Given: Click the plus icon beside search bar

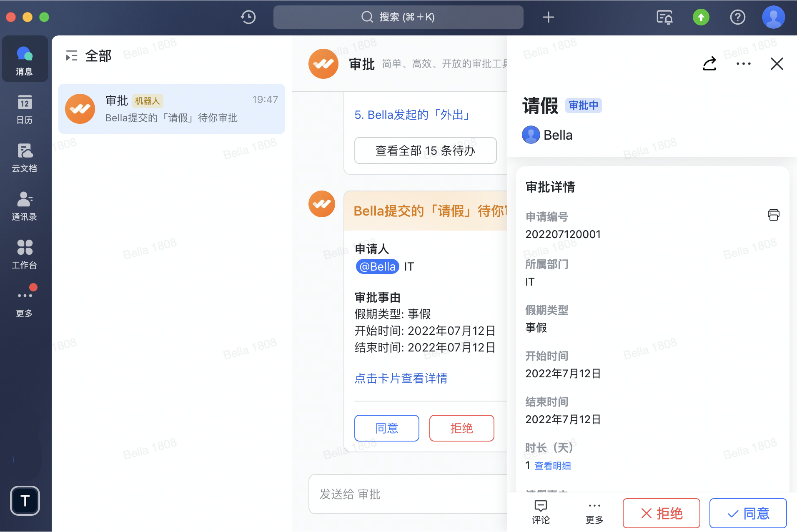Looking at the screenshot, I should (548, 17).
